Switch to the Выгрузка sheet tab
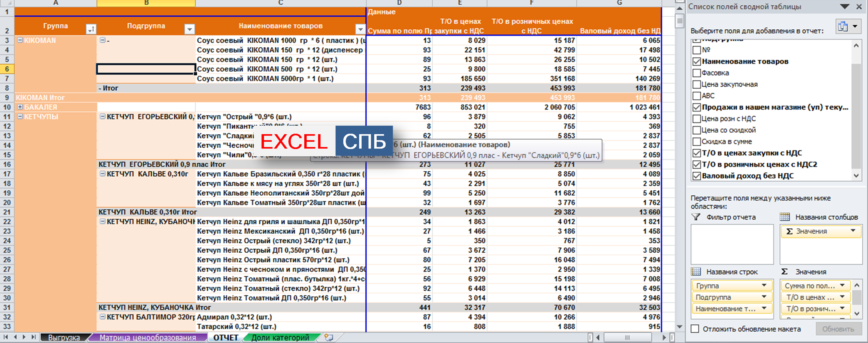 [64, 338]
